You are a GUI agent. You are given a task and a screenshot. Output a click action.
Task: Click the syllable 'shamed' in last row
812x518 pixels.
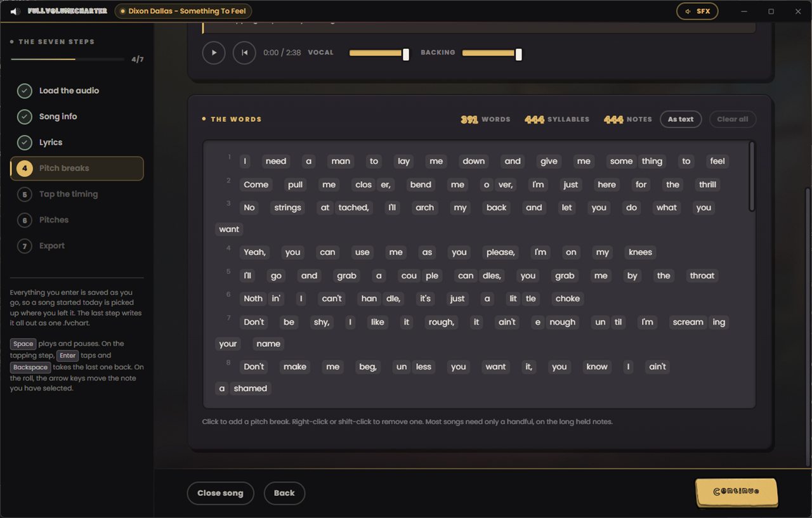click(x=251, y=388)
